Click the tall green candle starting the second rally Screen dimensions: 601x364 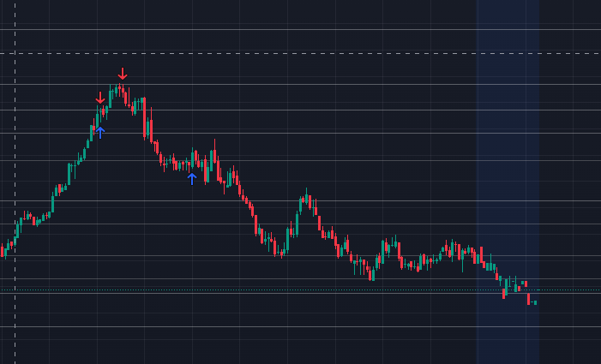point(297,221)
